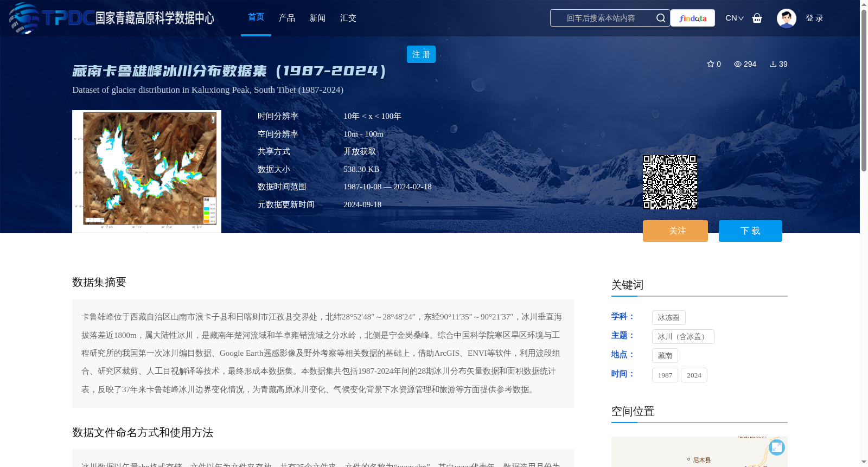Image resolution: width=868 pixels, height=467 pixels.
Task: Open the 新闻 menu
Action: tap(317, 18)
